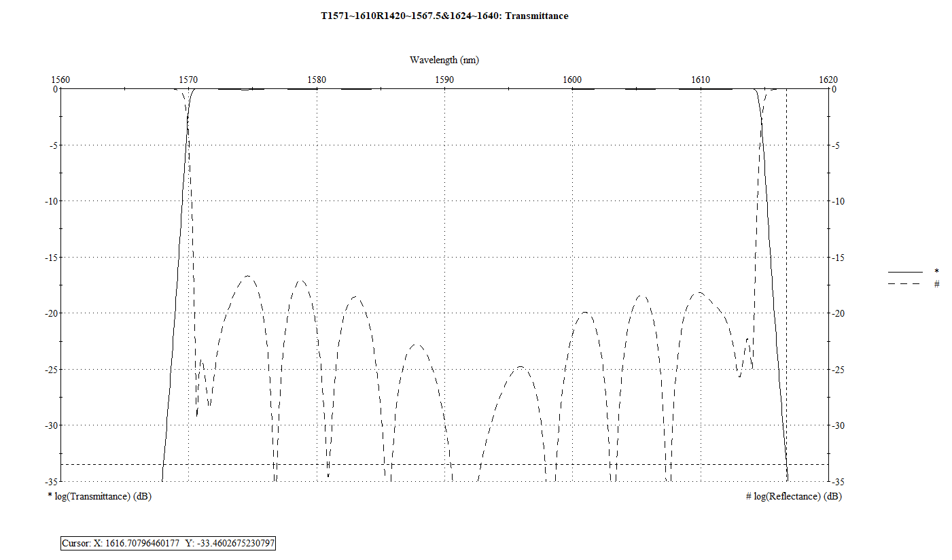Click the plot title containing 'Transmittance'
The image size is (952, 560).
[x=444, y=16]
